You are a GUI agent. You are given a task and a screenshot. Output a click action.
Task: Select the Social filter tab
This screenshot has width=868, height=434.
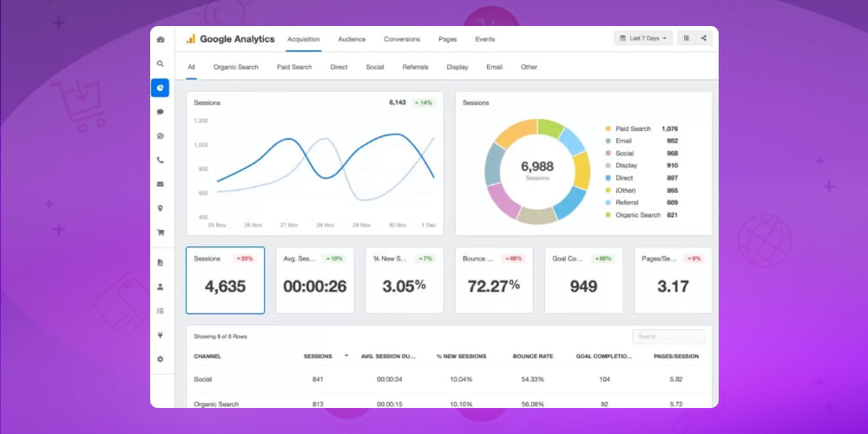click(375, 67)
